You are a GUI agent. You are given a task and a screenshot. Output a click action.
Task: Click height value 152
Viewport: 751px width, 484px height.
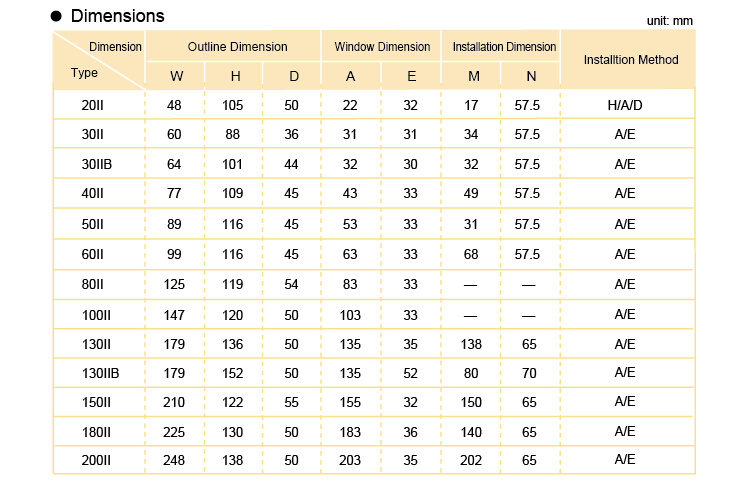click(x=232, y=373)
